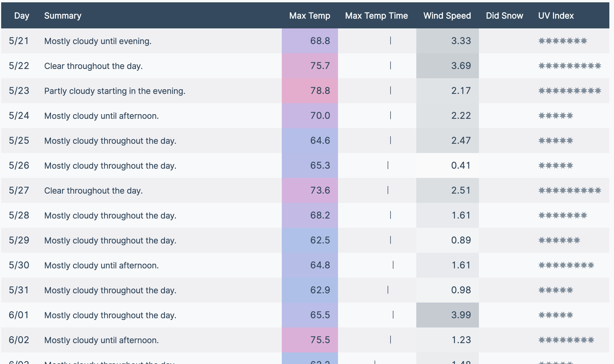
Task: Click the UV stars for 5/22
Action: pos(570,66)
